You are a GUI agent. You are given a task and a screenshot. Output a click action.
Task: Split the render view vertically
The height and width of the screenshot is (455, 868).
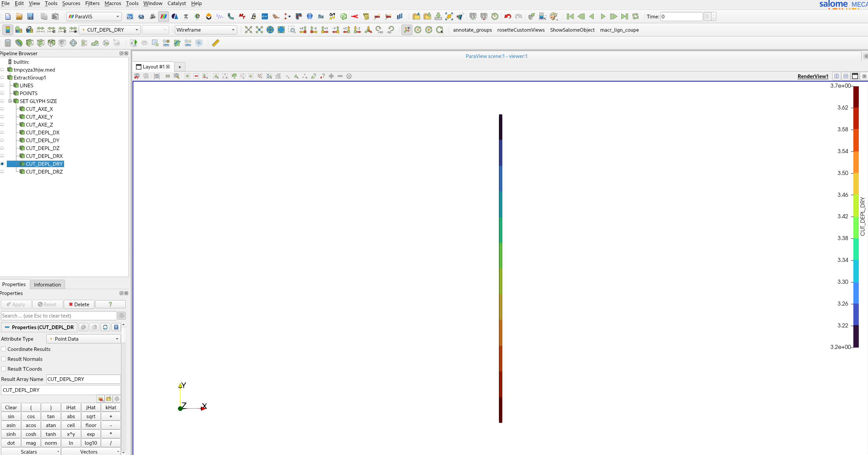tap(846, 76)
